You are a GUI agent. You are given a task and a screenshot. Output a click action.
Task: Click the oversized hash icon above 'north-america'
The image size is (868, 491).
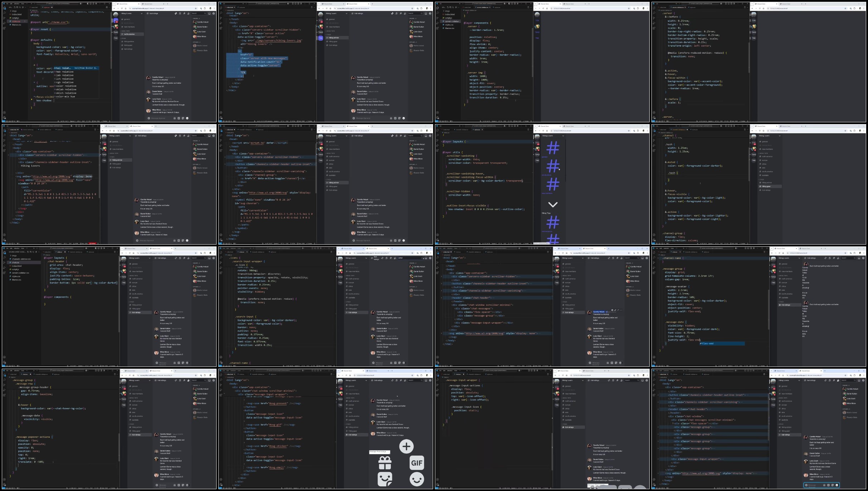553,222
